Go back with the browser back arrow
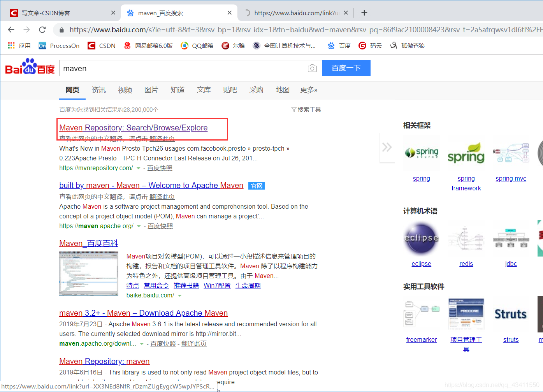This screenshot has height=392, width=543. click(x=11, y=30)
